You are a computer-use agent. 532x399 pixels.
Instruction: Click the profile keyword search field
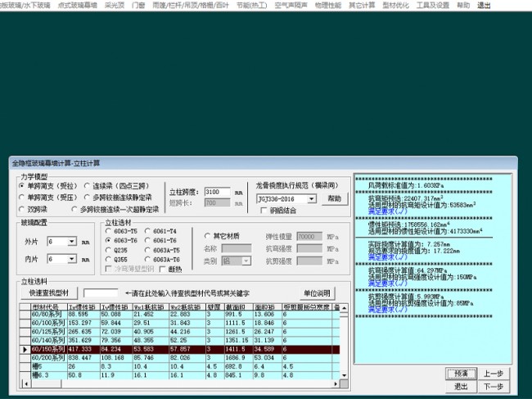pos(101,292)
